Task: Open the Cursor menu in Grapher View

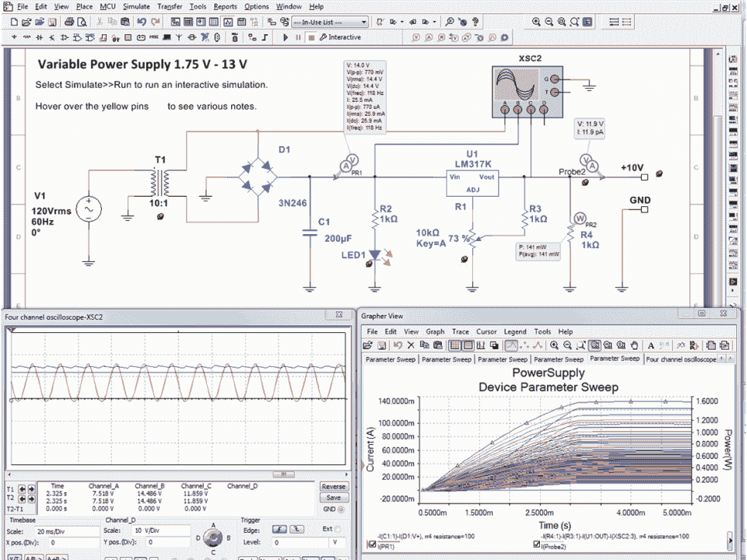Action: pyautogui.click(x=486, y=331)
